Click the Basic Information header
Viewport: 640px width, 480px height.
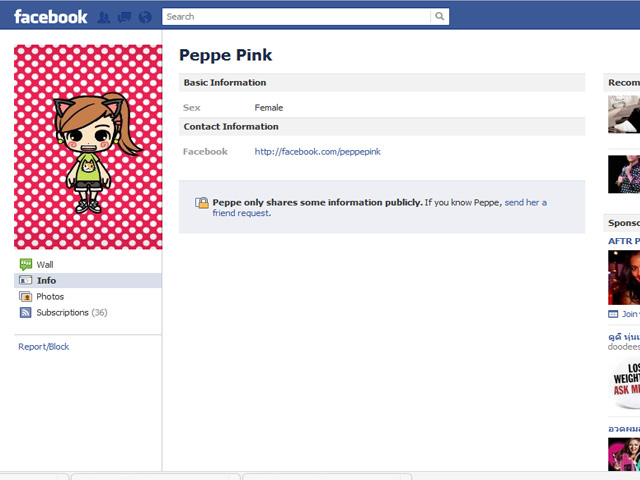click(382, 82)
